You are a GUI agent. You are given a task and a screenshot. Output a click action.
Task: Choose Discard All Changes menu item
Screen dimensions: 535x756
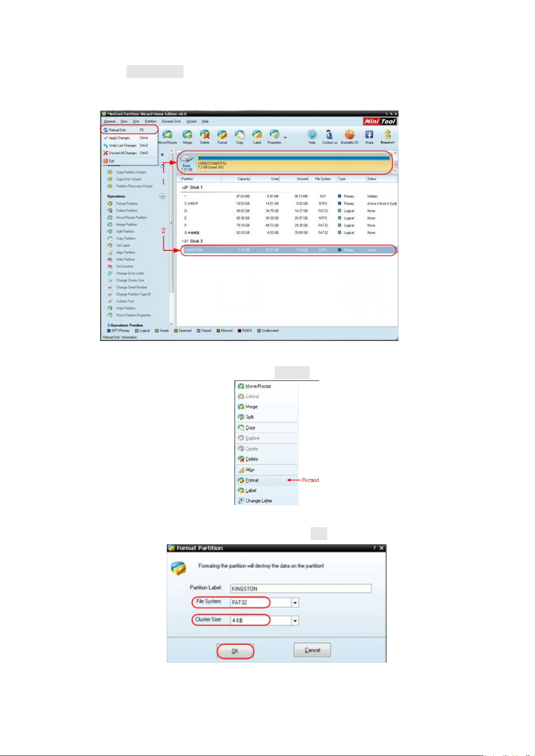click(129, 153)
